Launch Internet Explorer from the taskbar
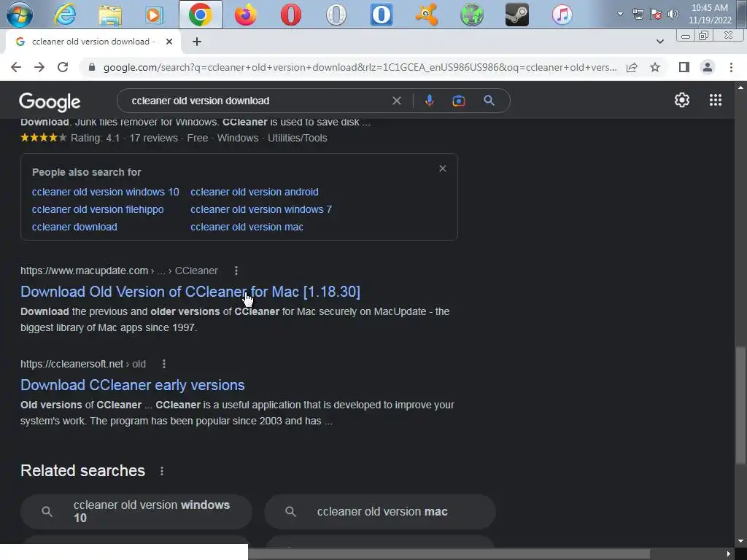This screenshot has width=747, height=560. pos(65,15)
